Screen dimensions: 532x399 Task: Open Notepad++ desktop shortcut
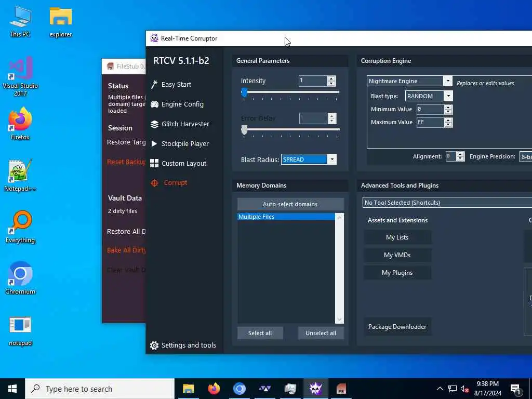(20, 176)
